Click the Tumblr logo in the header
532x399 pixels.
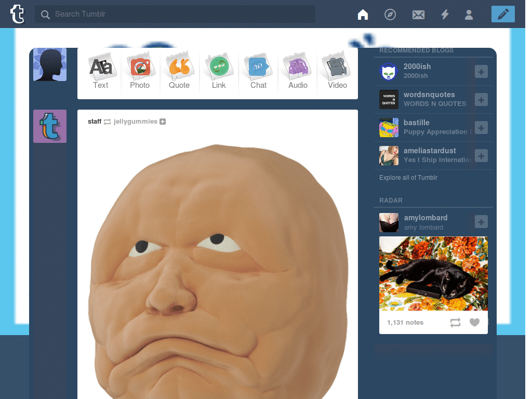point(17,14)
